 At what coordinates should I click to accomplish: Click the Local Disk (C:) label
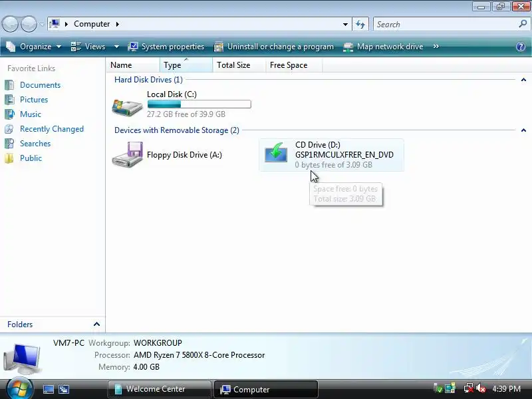coord(172,94)
